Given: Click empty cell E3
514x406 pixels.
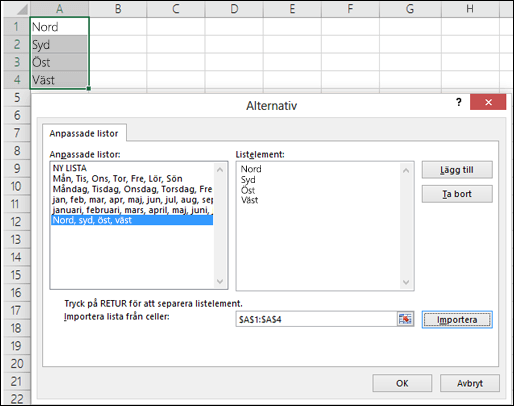Looking at the screenshot, I should (x=292, y=62).
